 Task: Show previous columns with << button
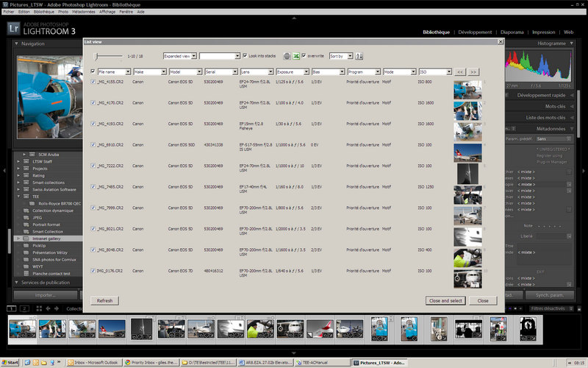click(460, 71)
